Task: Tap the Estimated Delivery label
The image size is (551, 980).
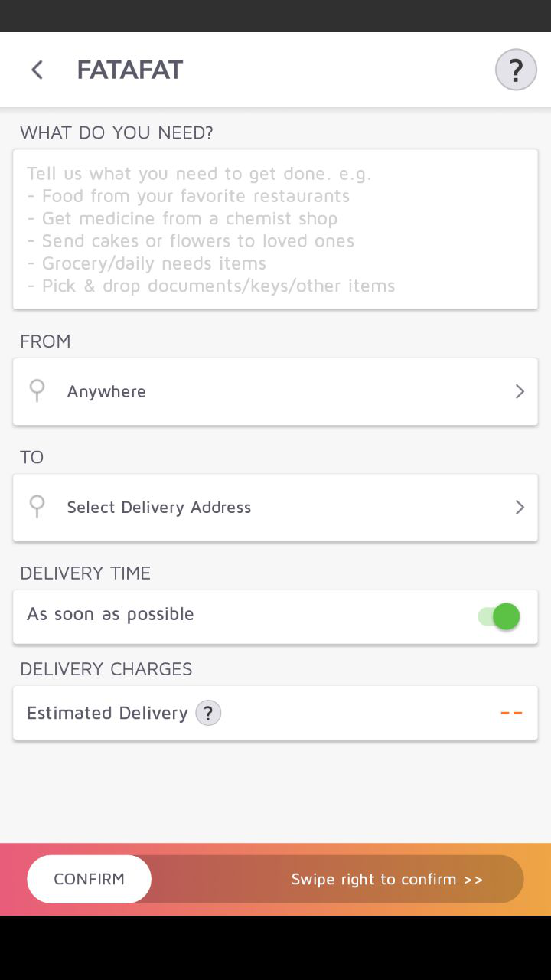Action: pos(107,713)
